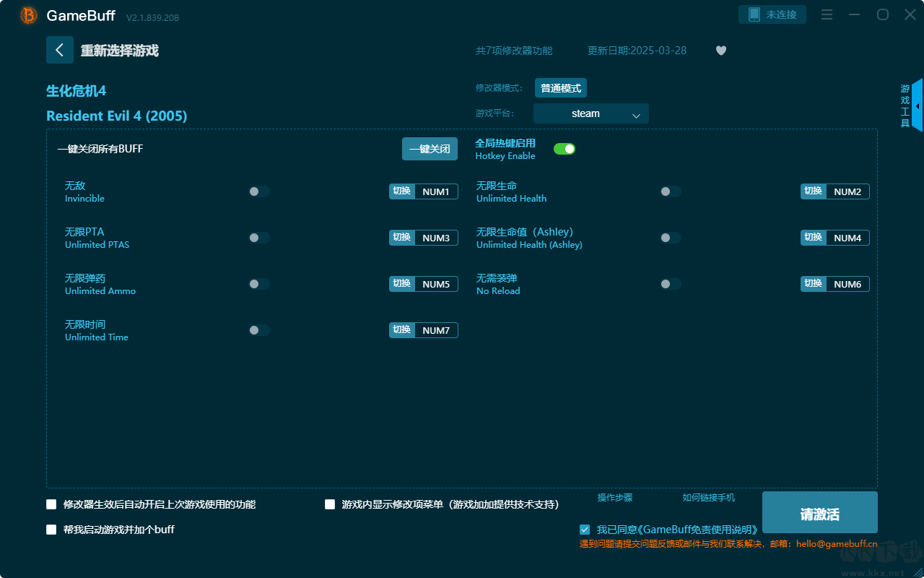Click the activate button
924x578 pixels.
[x=819, y=513]
